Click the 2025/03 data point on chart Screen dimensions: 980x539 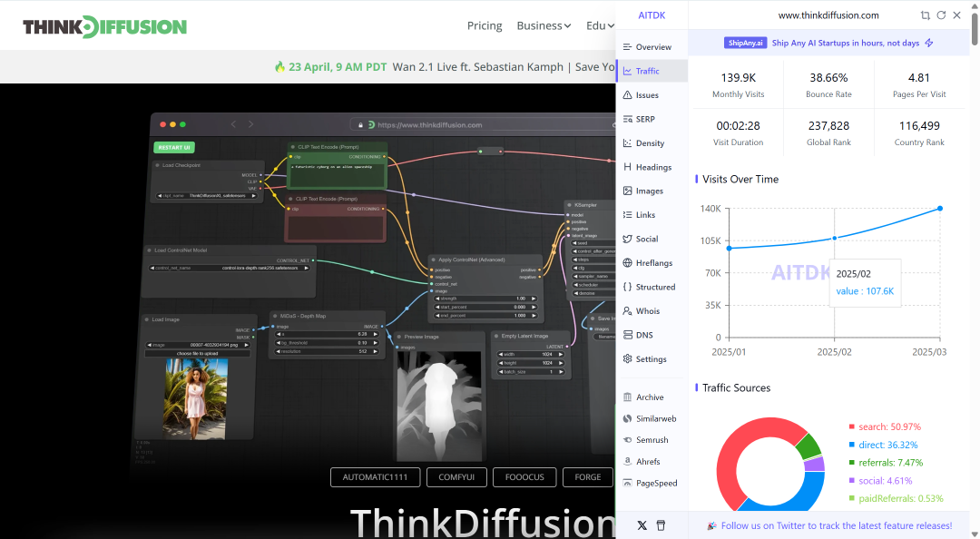pyautogui.click(x=940, y=208)
